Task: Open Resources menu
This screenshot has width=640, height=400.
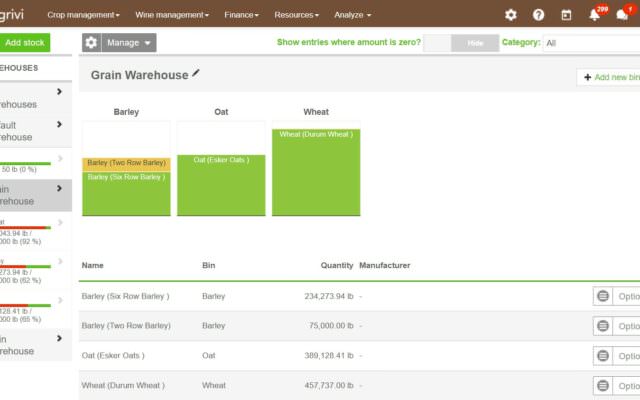Action: [296, 15]
